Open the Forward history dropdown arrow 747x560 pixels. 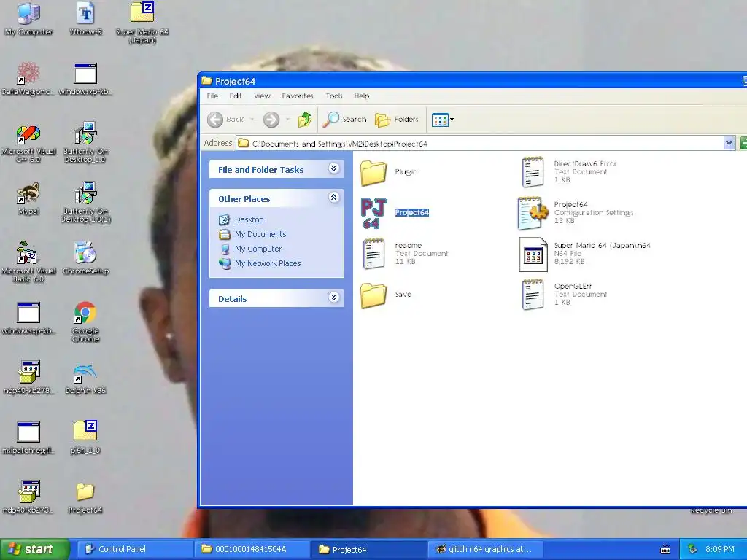[287, 120]
